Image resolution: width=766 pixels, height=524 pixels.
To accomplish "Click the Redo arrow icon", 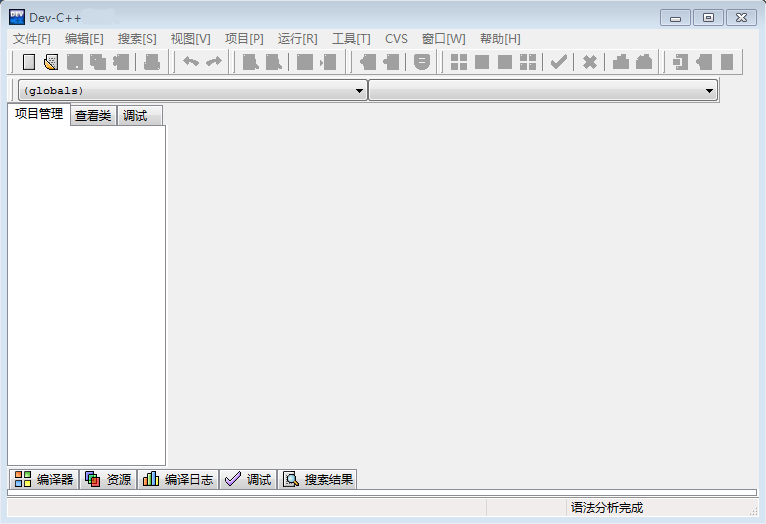I will coord(213,62).
